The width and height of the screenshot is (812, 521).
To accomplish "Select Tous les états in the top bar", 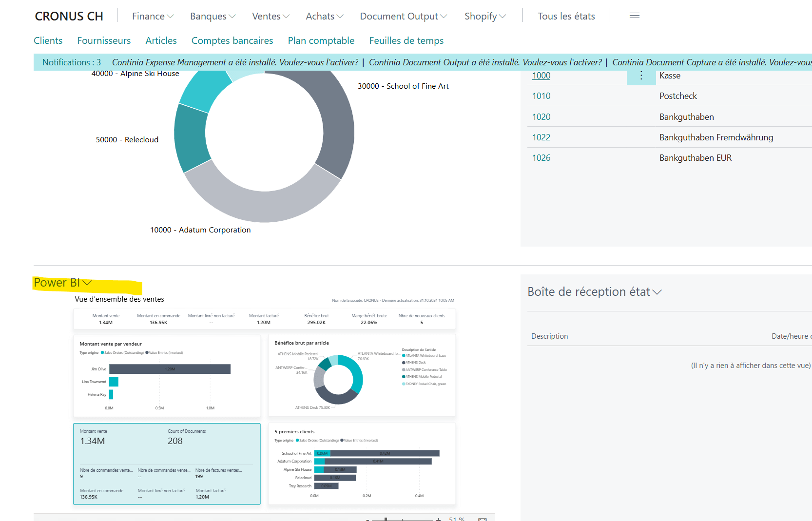I will [566, 16].
